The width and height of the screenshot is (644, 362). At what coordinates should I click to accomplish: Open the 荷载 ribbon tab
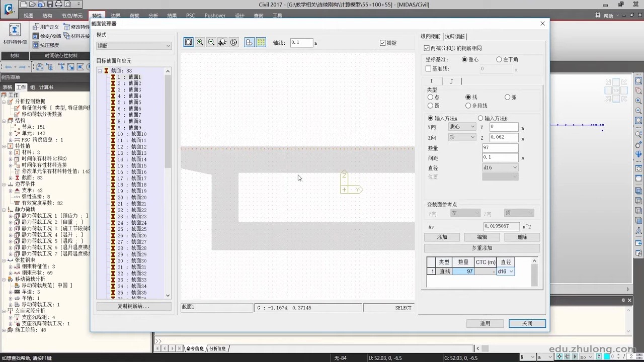pos(134,16)
